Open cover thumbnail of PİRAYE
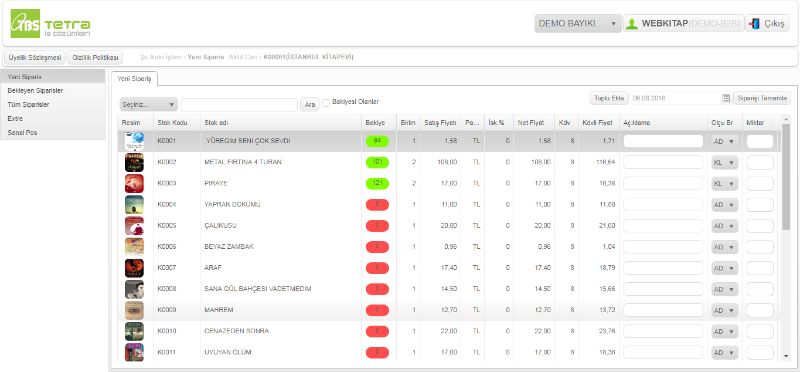 click(x=134, y=183)
